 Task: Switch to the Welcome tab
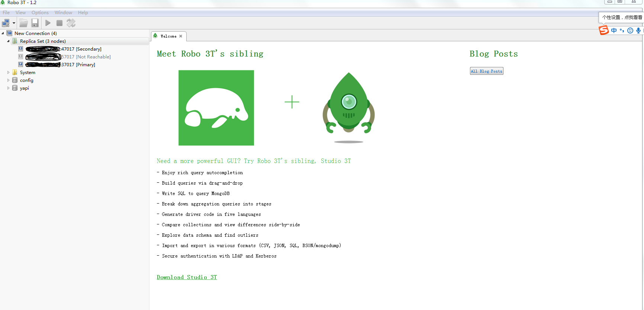click(168, 36)
